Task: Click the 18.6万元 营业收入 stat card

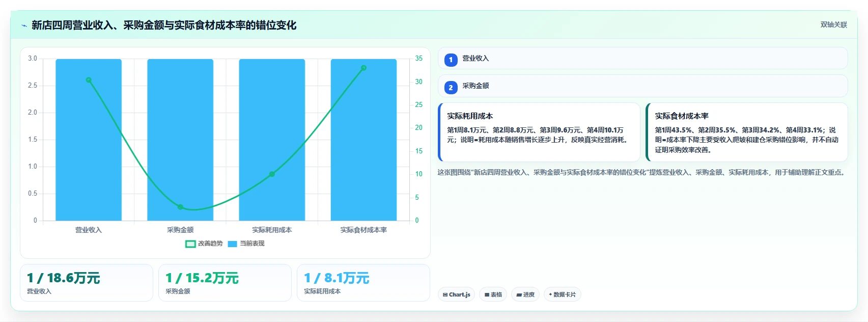Action: (87, 283)
